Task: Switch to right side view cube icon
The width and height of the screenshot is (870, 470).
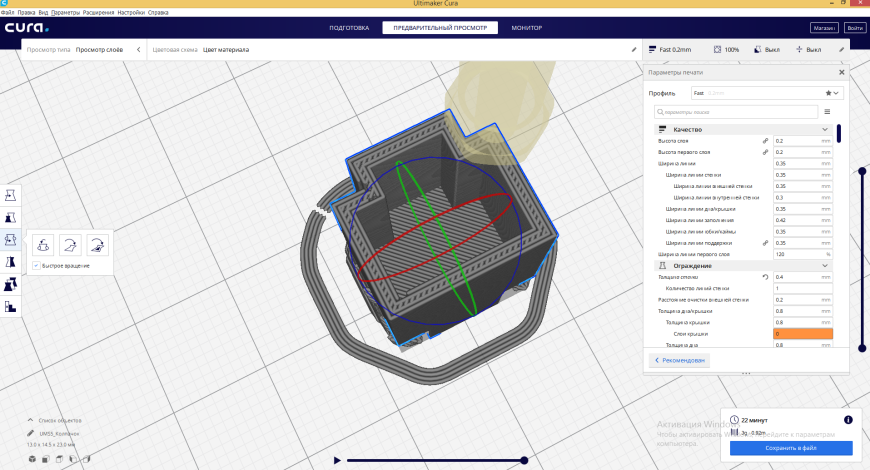Action: (86, 459)
